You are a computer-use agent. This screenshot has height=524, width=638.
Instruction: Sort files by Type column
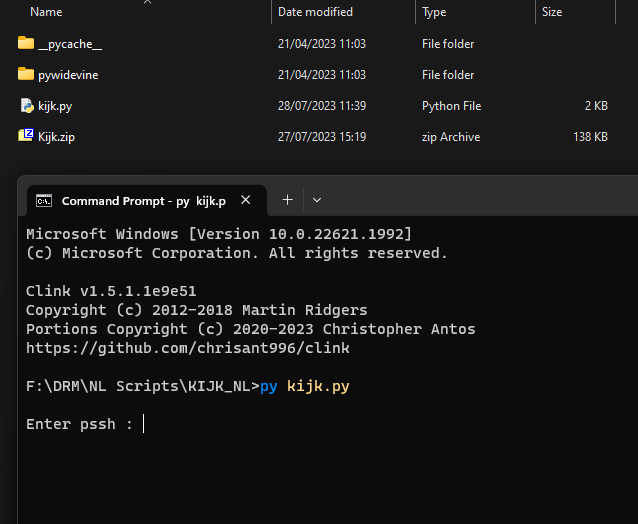[x=434, y=12]
